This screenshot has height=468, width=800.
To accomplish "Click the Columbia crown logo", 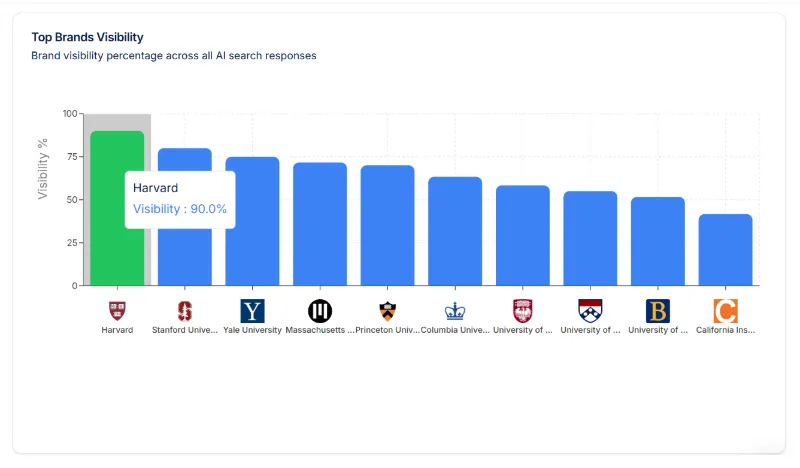I will coord(455,310).
